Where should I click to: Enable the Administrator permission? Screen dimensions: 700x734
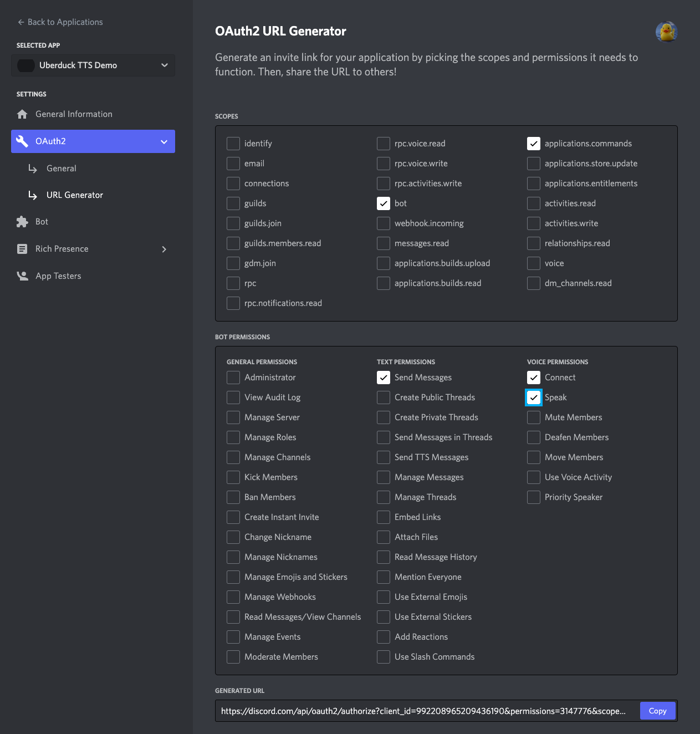tap(233, 378)
